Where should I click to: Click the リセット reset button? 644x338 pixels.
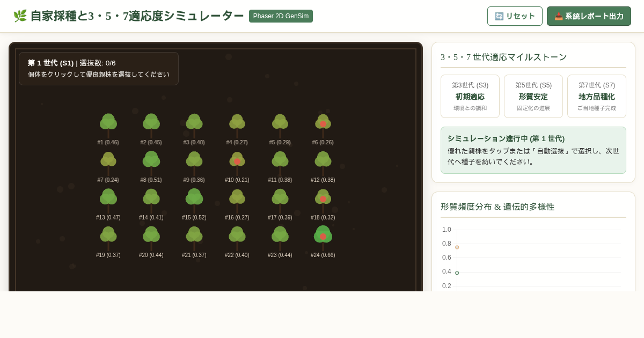pyautogui.click(x=515, y=16)
